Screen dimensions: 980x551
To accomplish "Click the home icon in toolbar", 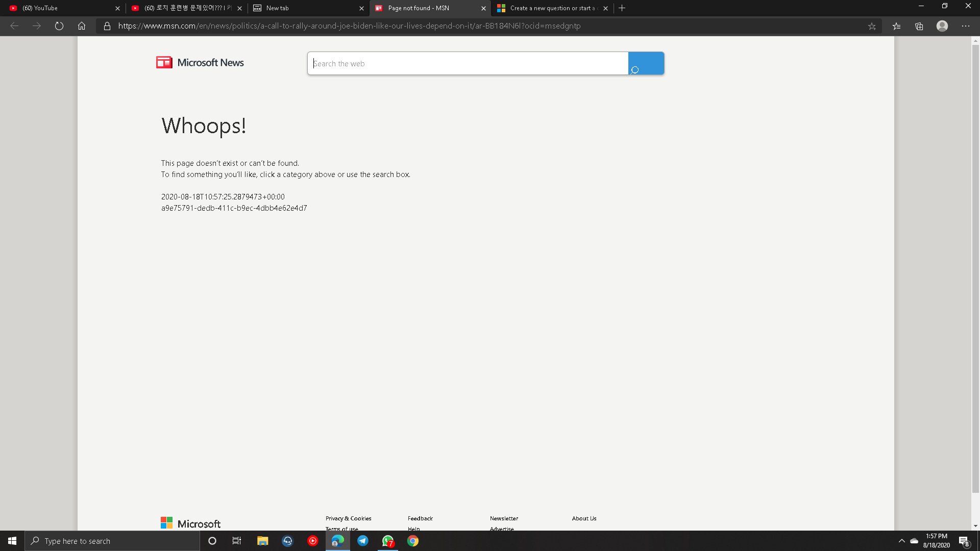I will [x=82, y=26].
